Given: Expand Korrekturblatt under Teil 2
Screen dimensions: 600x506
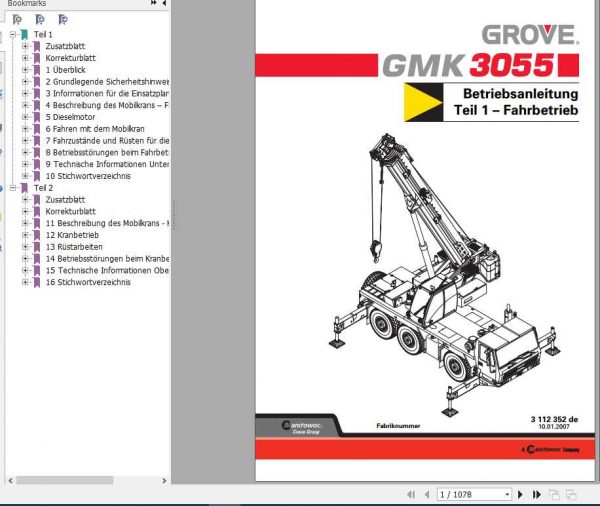Looking at the screenshot, I should coord(25,211).
